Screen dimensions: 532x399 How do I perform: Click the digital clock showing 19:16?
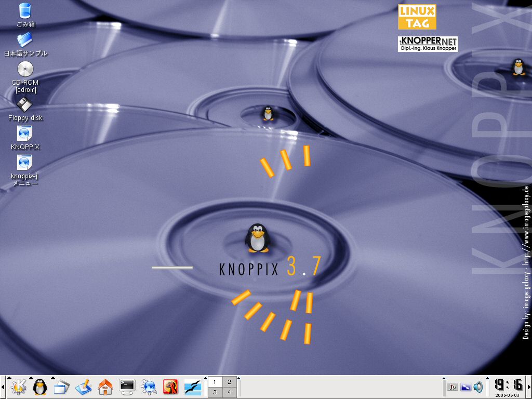[x=508, y=385]
